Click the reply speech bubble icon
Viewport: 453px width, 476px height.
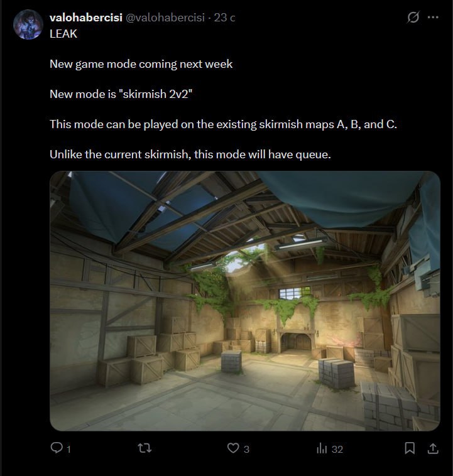57,448
